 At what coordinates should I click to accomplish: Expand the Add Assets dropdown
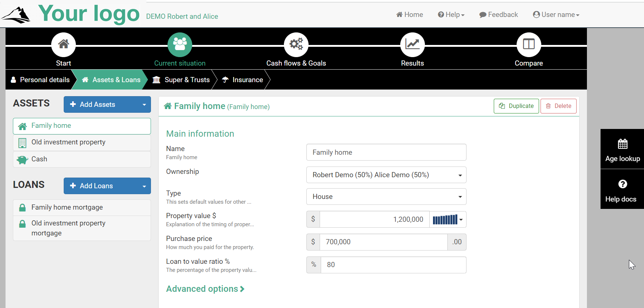pyautogui.click(x=144, y=105)
